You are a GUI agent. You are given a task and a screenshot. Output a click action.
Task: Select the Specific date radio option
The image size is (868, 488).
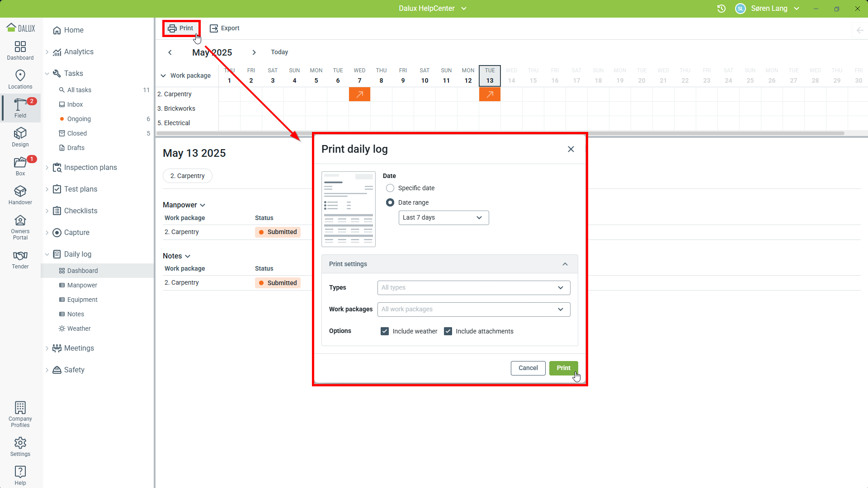(x=390, y=188)
